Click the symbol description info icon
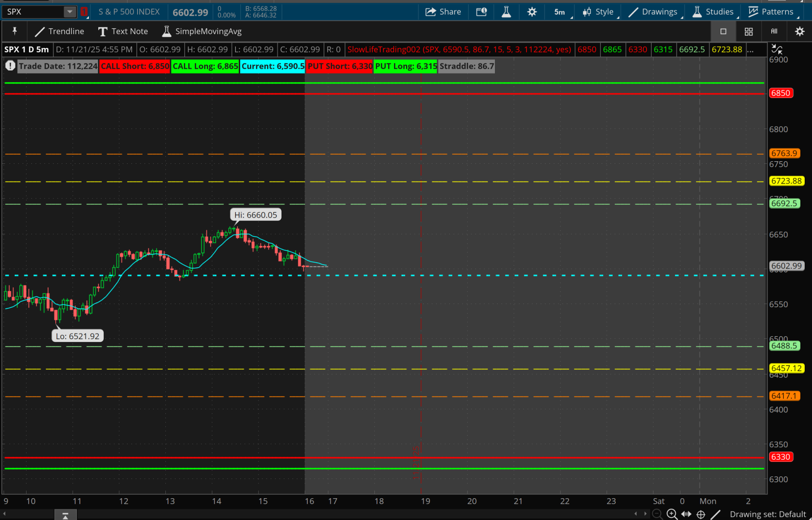The height and width of the screenshot is (520, 812). [481, 12]
